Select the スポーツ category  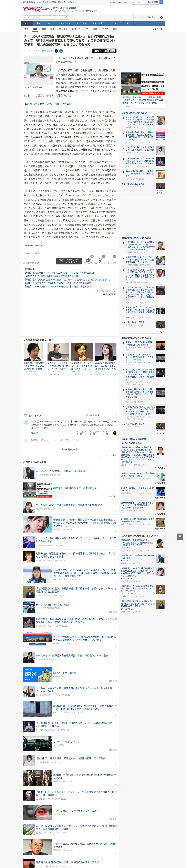point(76,29)
